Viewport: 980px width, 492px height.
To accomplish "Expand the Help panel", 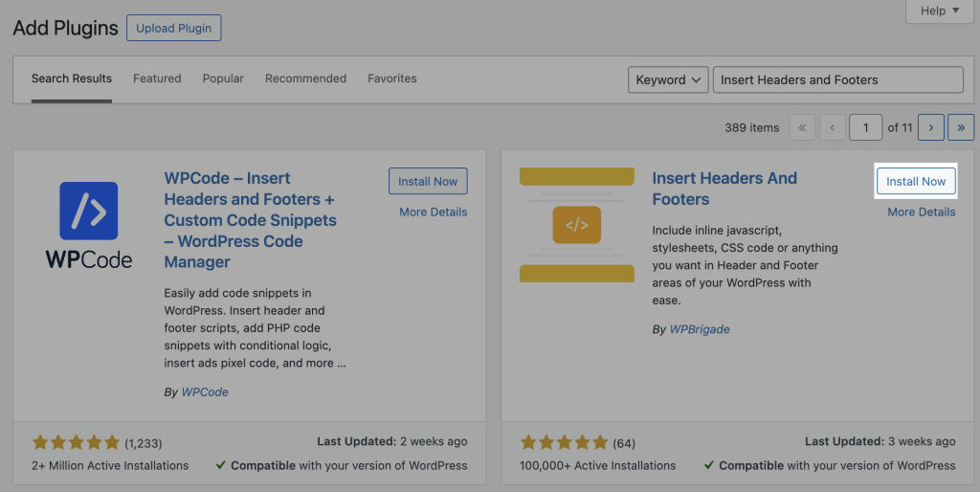I will pyautogui.click(x=932, y=11).
